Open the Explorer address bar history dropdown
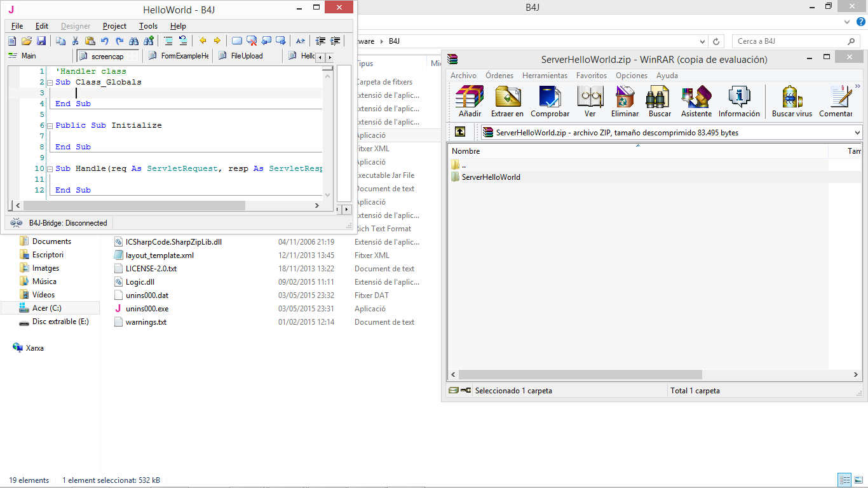The image size is (868, 488). coord(702,41)
